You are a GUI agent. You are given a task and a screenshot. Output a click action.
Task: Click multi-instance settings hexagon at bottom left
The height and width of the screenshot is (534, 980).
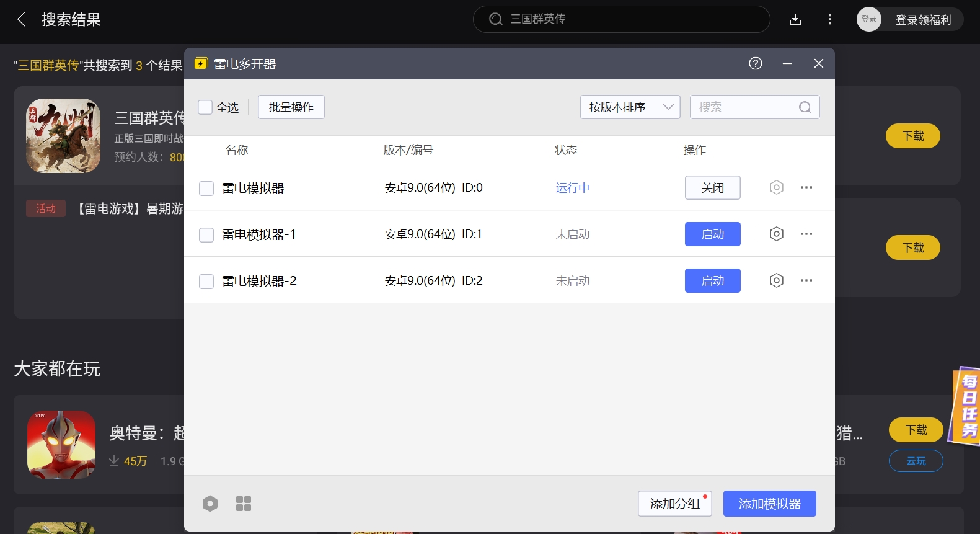tap(210, 504)
